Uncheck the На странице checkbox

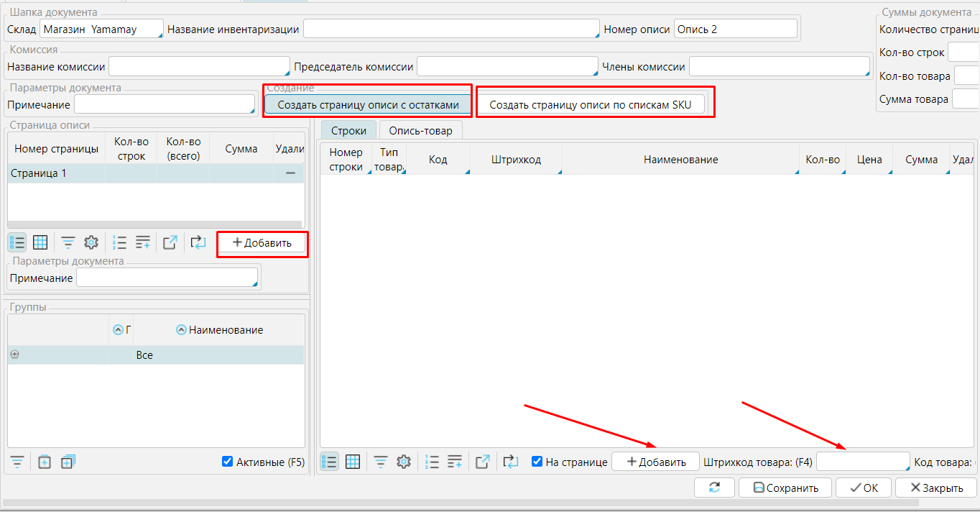coord(537,462)
